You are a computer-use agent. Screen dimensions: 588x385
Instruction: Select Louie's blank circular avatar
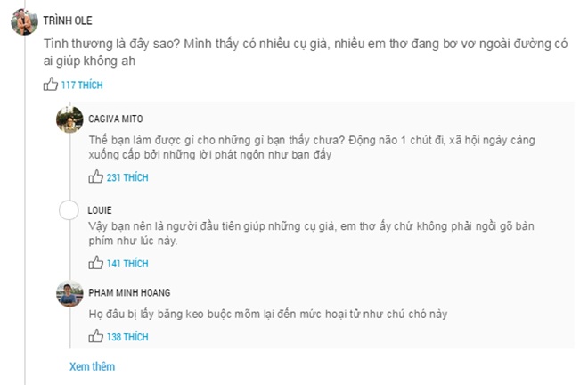tap(69, 210)
